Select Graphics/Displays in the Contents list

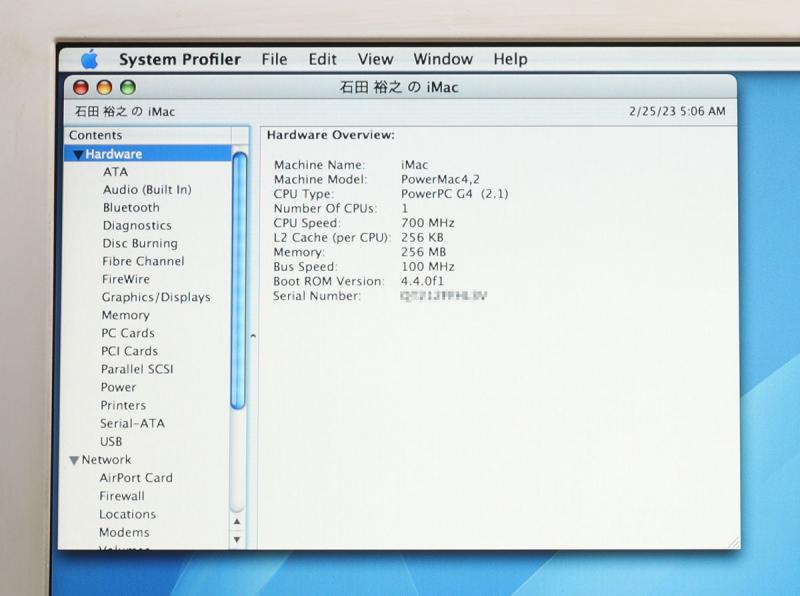156,297
